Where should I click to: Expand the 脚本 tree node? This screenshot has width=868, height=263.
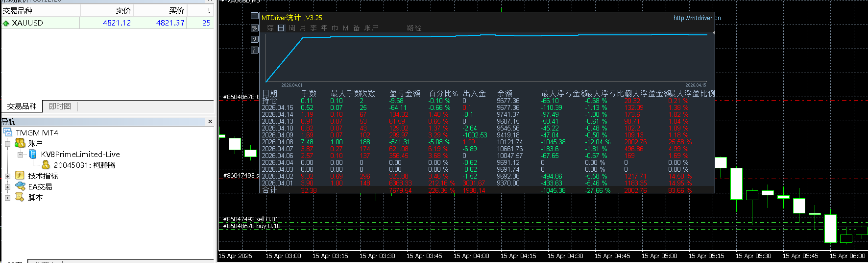(x=8, y=198)
